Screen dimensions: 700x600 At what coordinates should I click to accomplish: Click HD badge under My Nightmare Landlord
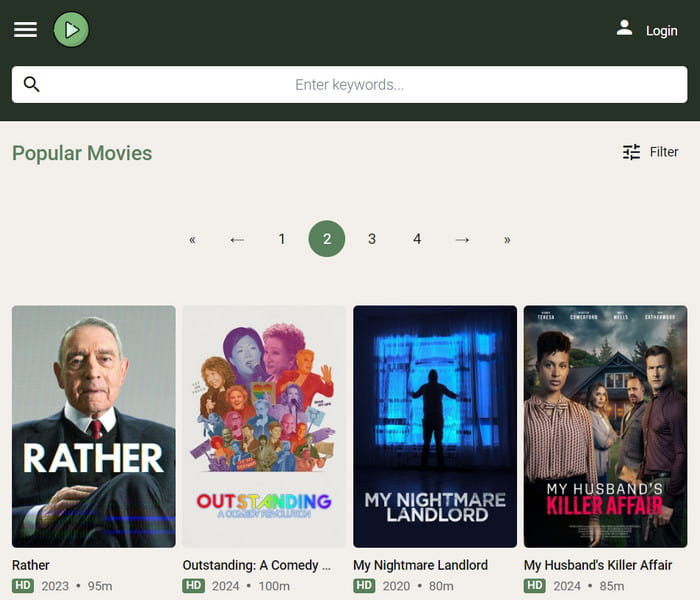[364, 586]
